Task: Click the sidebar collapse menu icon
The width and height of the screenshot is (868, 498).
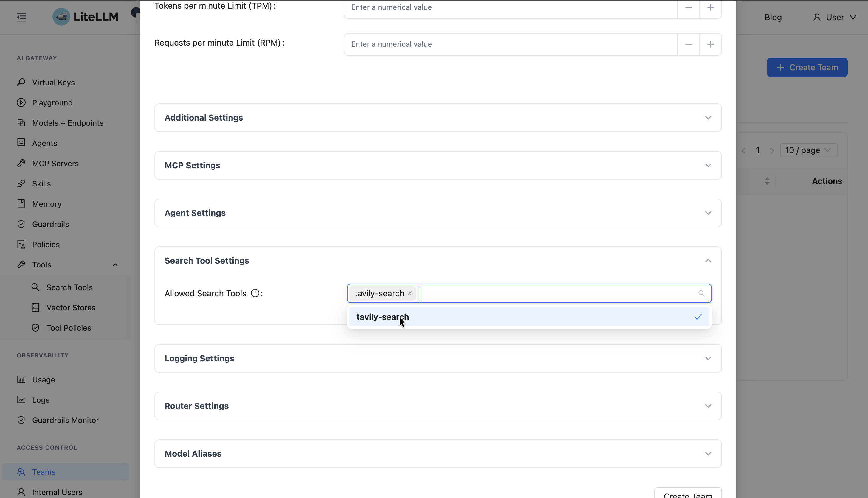Action: pyautogui.click(x=21, y=17)
